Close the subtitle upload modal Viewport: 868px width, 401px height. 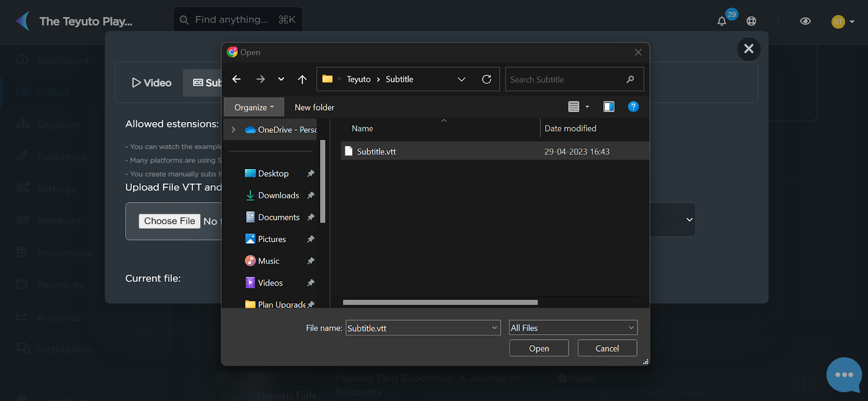[749, 49]
